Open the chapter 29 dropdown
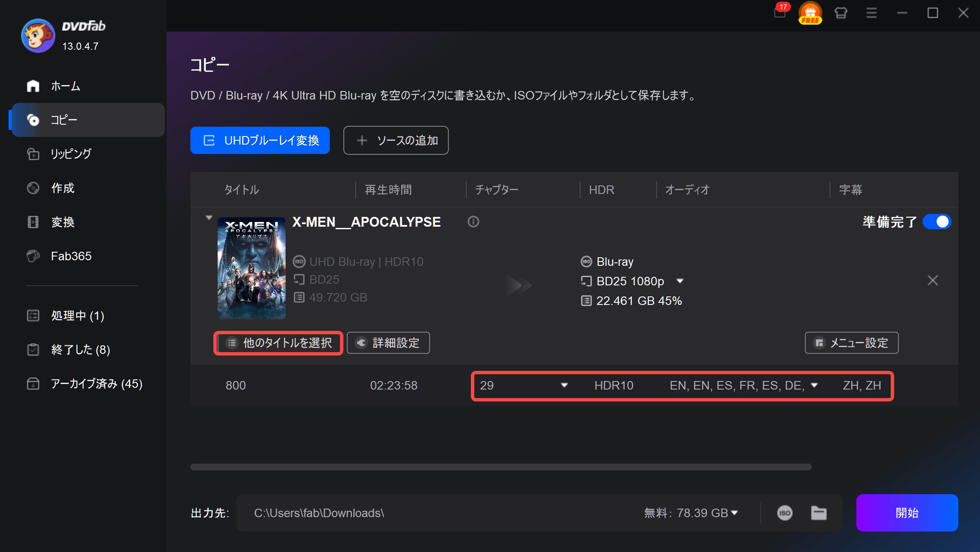Image resolution: width=980 pixels, height=552 pixels. click(564, 385)
